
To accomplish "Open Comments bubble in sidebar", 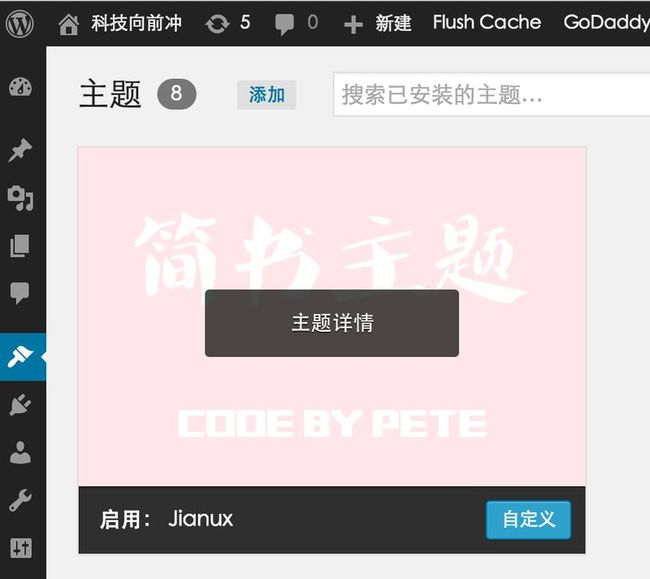I will tap(19, 293).
